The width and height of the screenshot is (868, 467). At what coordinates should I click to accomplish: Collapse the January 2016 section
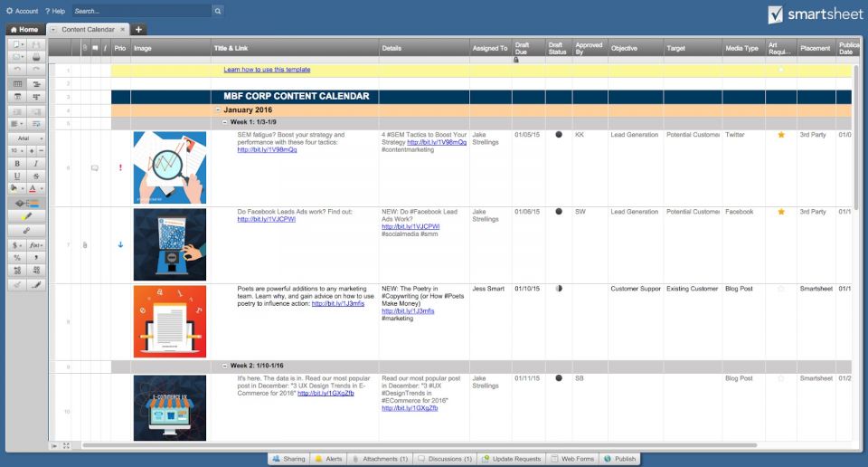(217, 110)
